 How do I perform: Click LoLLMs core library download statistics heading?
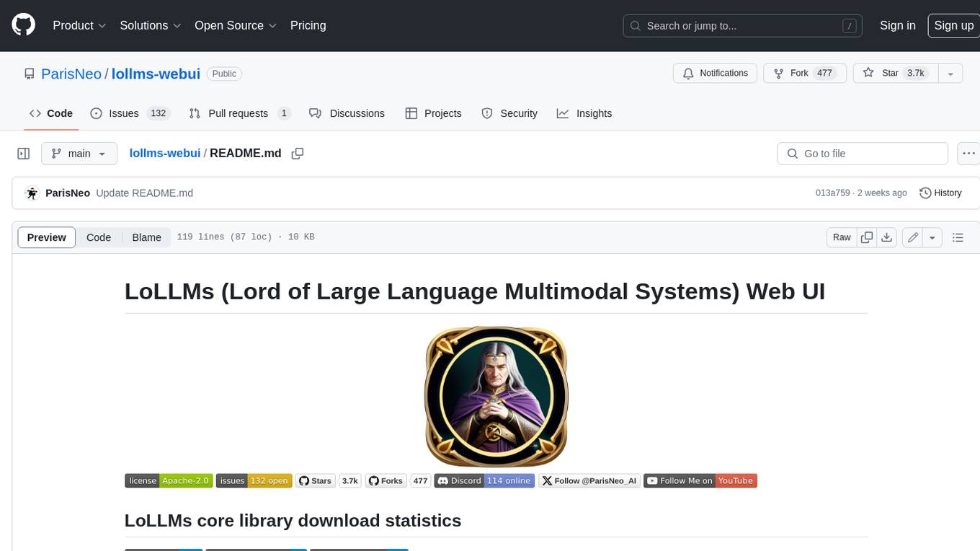(293, 521)
